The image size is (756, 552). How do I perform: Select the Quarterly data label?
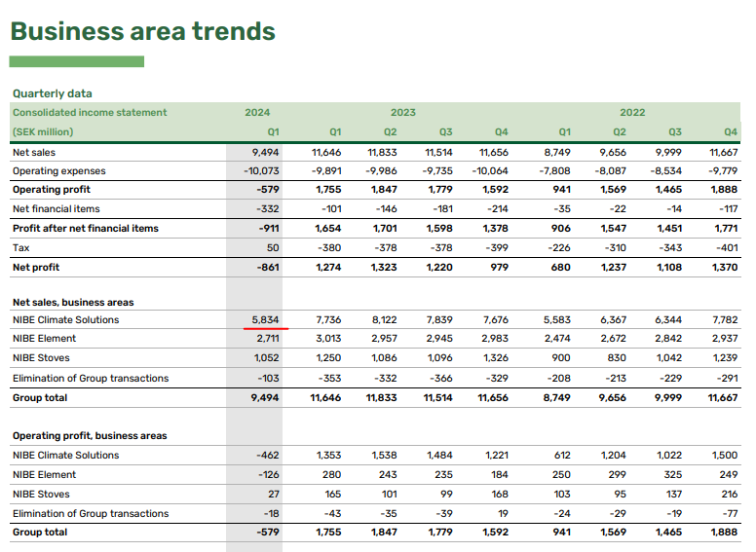tap(52, 93)
